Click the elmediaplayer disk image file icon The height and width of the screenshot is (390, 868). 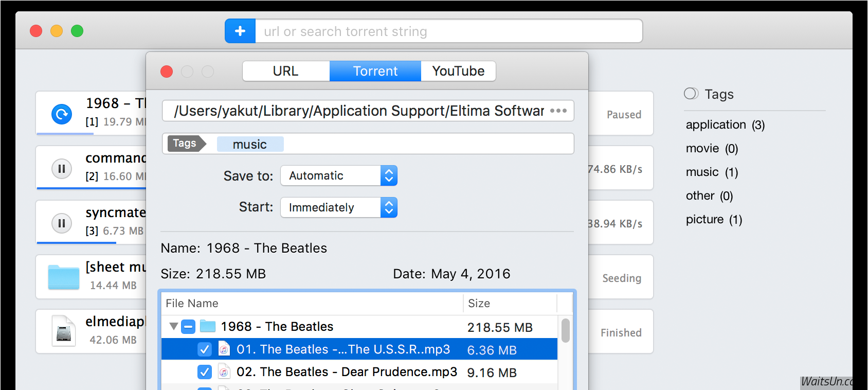click(64, 331)
